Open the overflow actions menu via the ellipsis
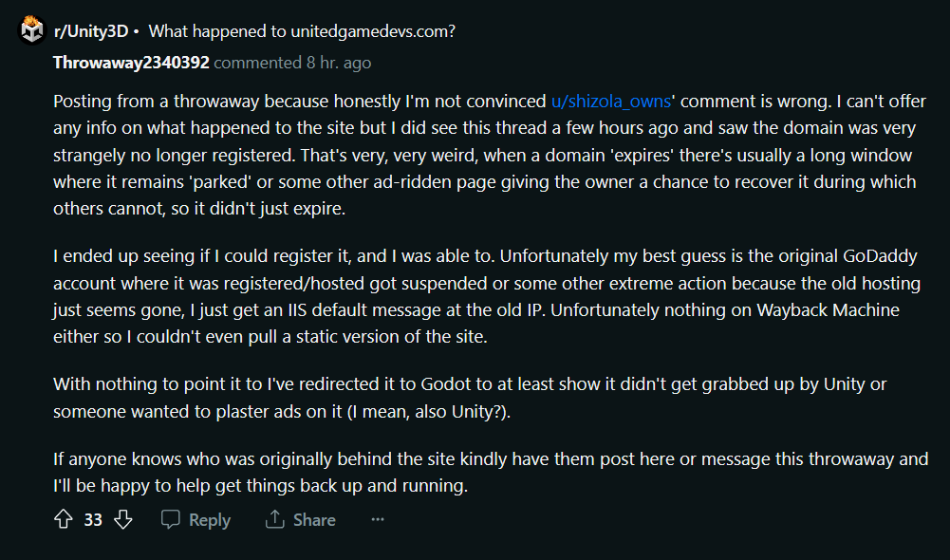Viewport: 950px width, 560px height. tap(377, 519)
